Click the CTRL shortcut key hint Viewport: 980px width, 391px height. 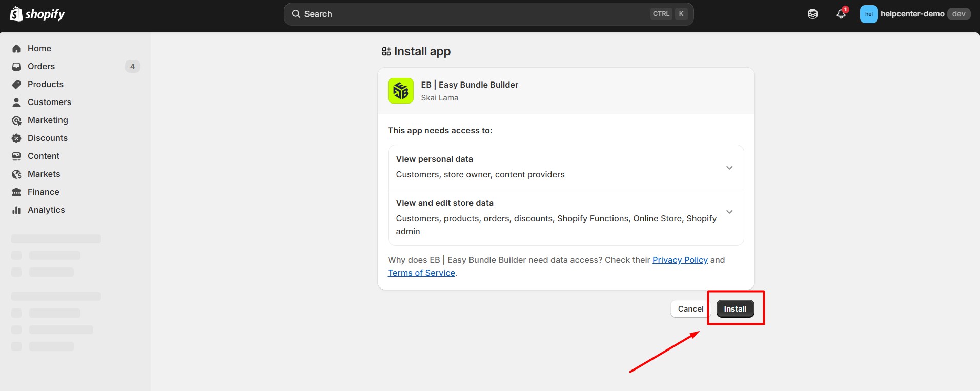pyautogui.click(x=661, y=14)
